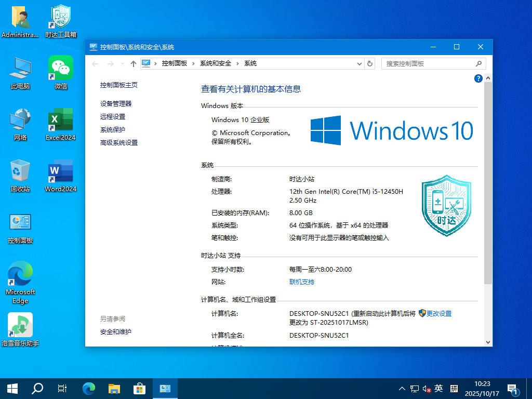Refresh the control panel address bar
This screenshot has height=399, width=532.
point(370,63)
